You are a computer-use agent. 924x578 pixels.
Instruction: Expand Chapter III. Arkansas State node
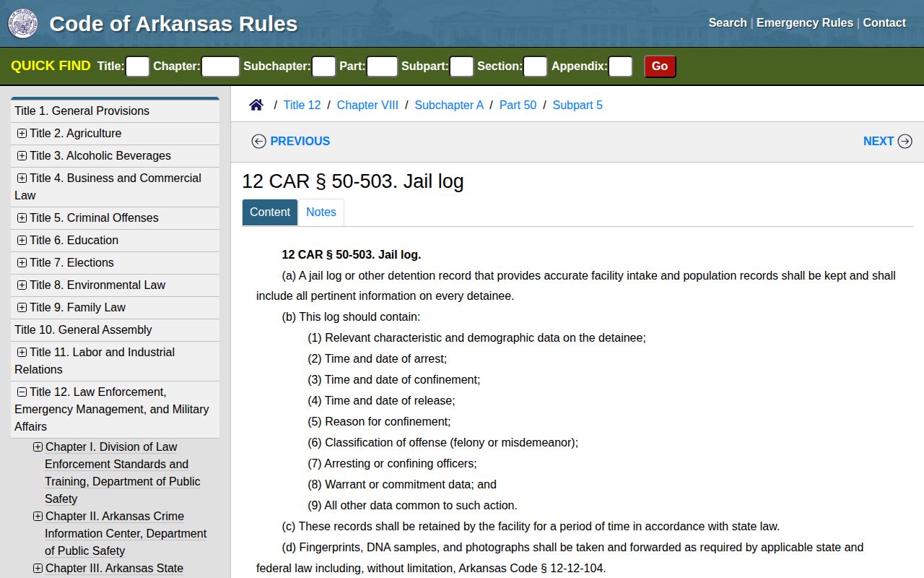coord(38,568)
